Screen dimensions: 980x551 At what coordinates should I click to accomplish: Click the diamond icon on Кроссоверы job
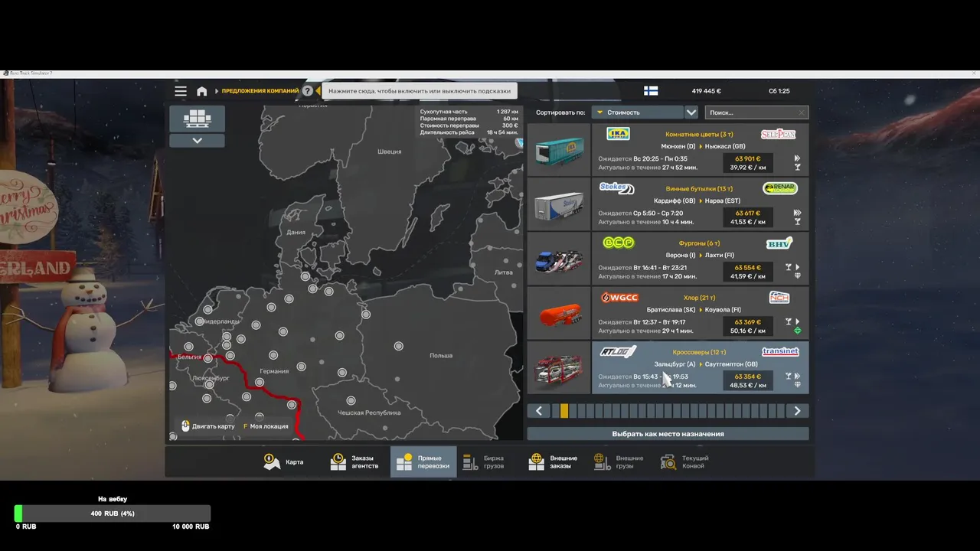(x=797, y=385)
